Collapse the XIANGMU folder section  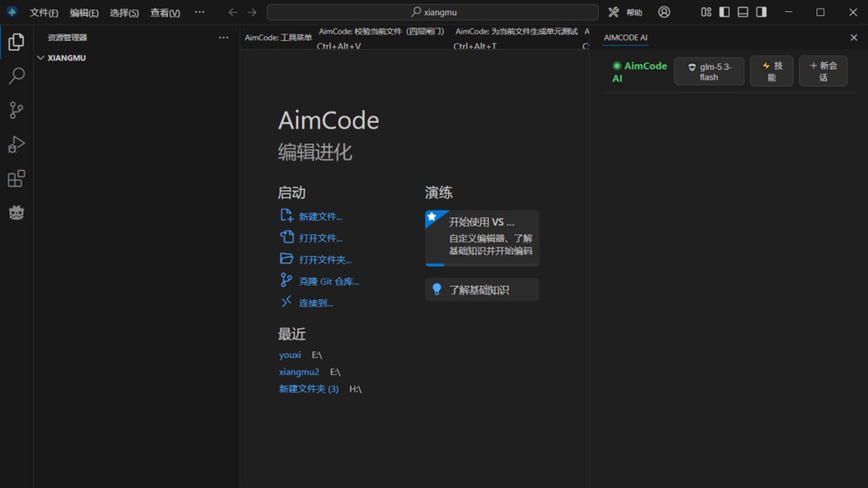tap(136, 58)
